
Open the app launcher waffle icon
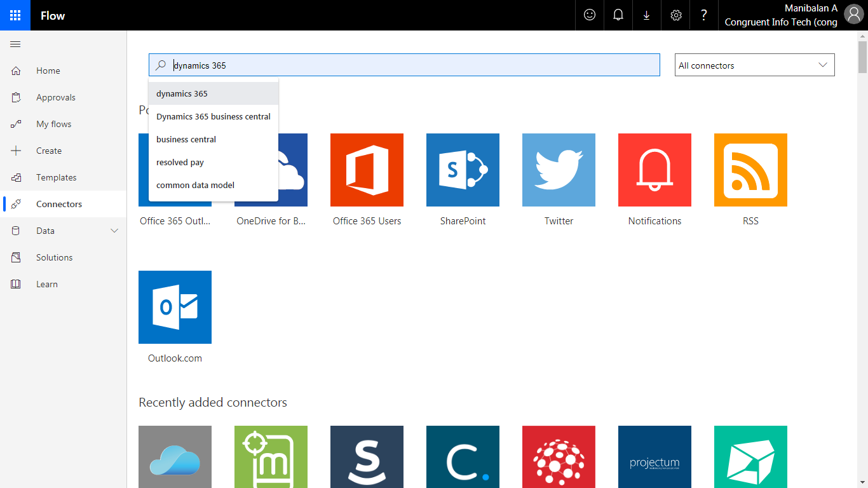coord(15,15)
